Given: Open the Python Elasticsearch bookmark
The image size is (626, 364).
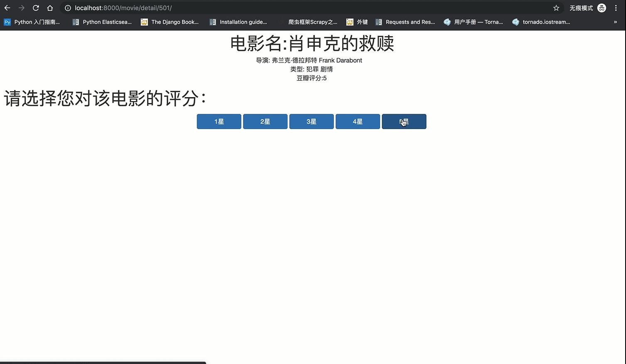Looking at the screenshot, I should pyautogui.click(x=102, y=22).
